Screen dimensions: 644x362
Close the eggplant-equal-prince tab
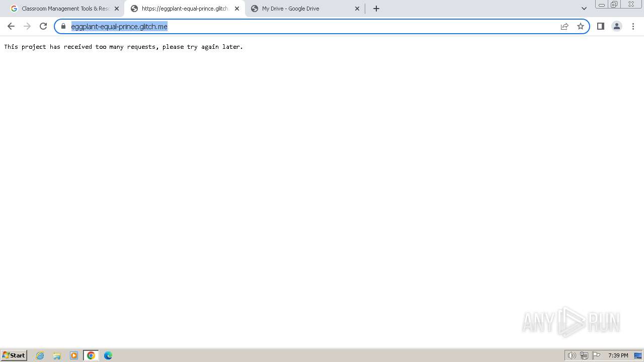click(237, 9)
